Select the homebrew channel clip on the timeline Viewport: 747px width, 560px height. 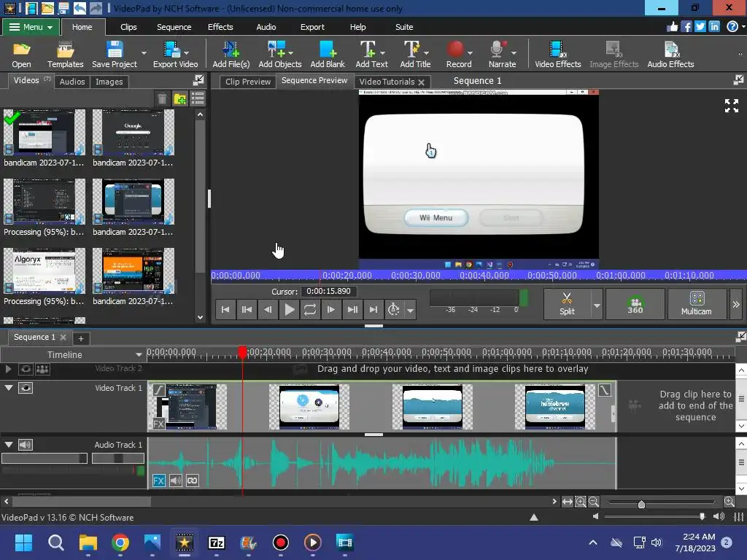pyautogui.click(x=554, y=407)
